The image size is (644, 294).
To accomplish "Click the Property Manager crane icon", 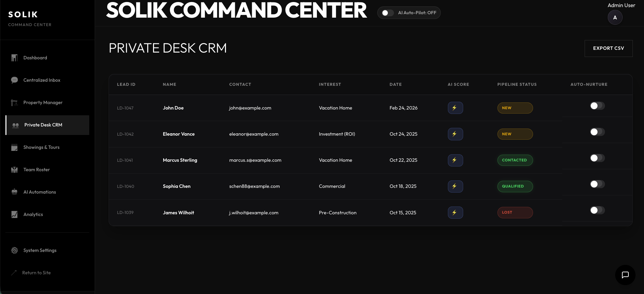I will tap(14, 103).
